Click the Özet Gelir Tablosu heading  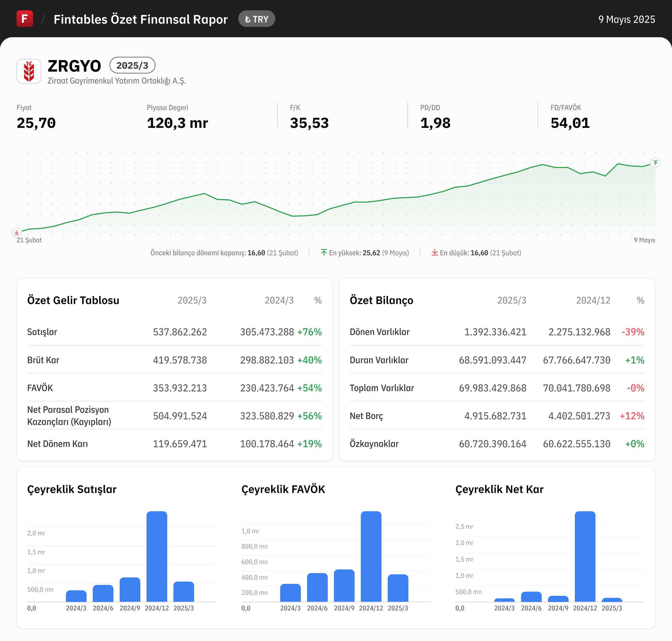click(x=73, y=300)
